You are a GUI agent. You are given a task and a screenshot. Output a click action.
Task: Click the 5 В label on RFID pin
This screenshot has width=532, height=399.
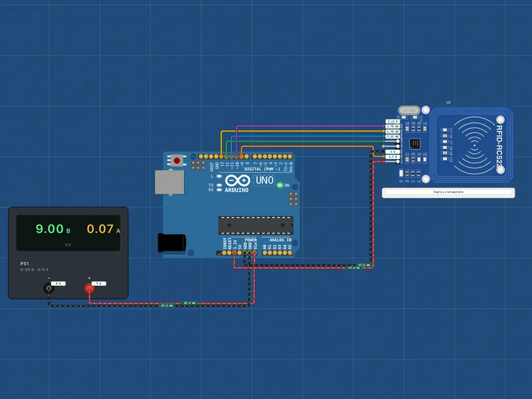tap(392, 152)
